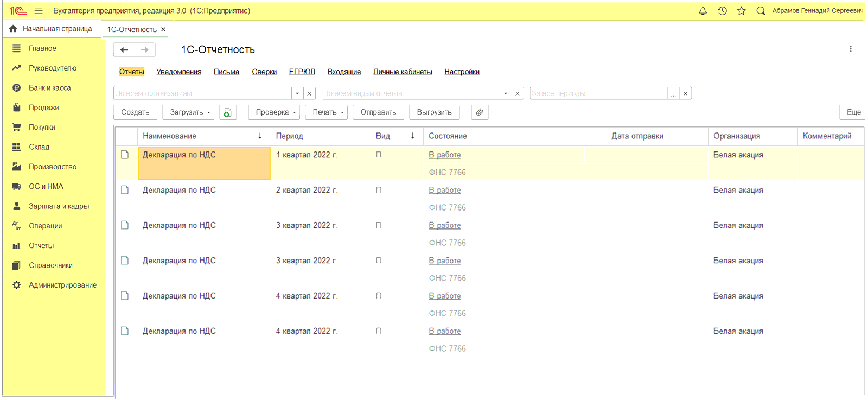868x400 pixels.
Task: Click В работе link for 1 квартал
Action: (x=445, y=155)
